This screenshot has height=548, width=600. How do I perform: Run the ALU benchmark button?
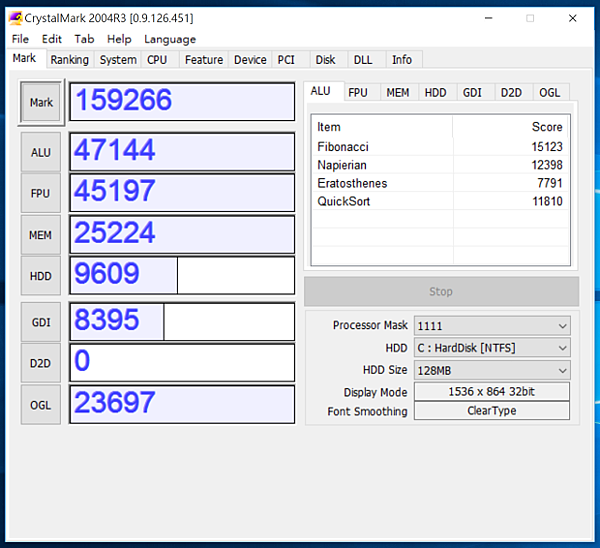point(41,152)
